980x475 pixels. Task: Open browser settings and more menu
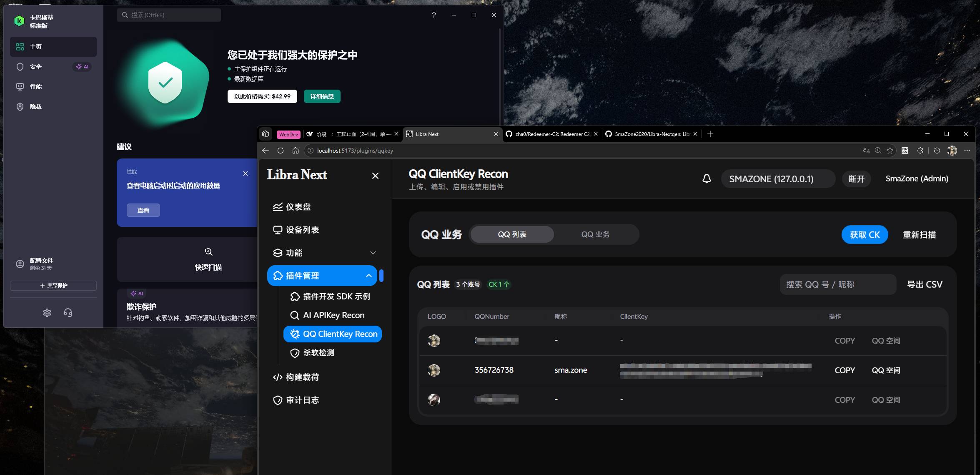967,151
